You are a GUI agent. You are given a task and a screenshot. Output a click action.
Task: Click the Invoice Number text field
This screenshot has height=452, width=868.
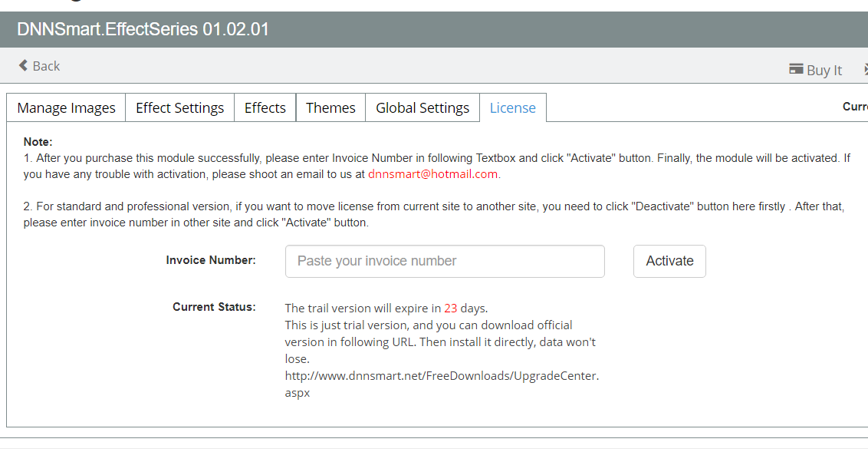pos(445,262)
